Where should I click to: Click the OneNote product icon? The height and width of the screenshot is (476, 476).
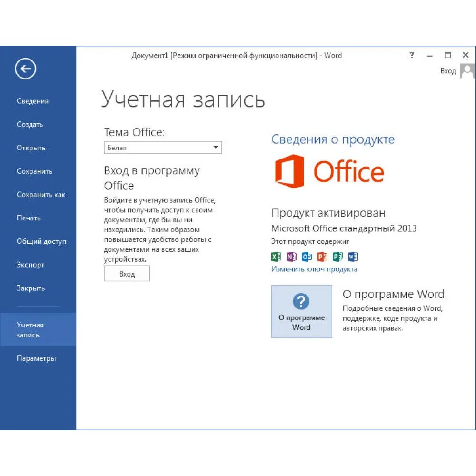[291, 257]
